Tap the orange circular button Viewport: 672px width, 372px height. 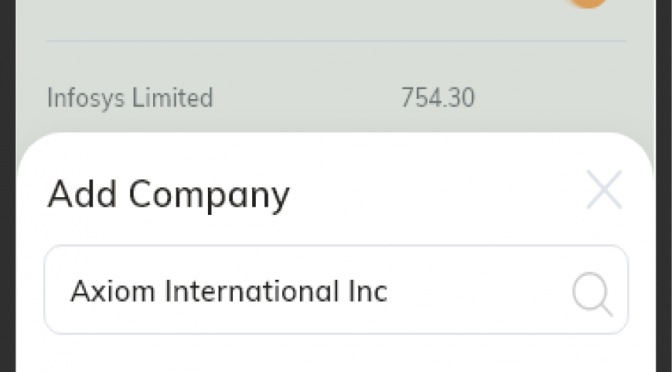pyautogui.click(x=587, y=2)
